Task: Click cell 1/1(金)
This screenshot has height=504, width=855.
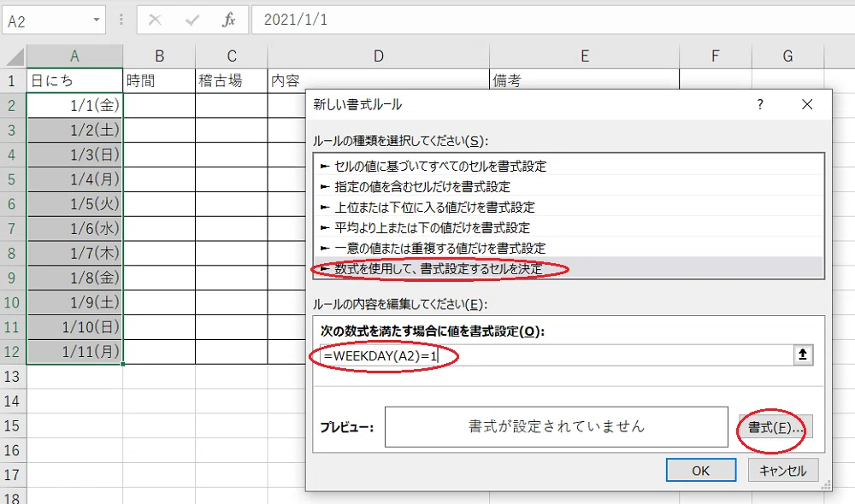Action: point(74,105)
